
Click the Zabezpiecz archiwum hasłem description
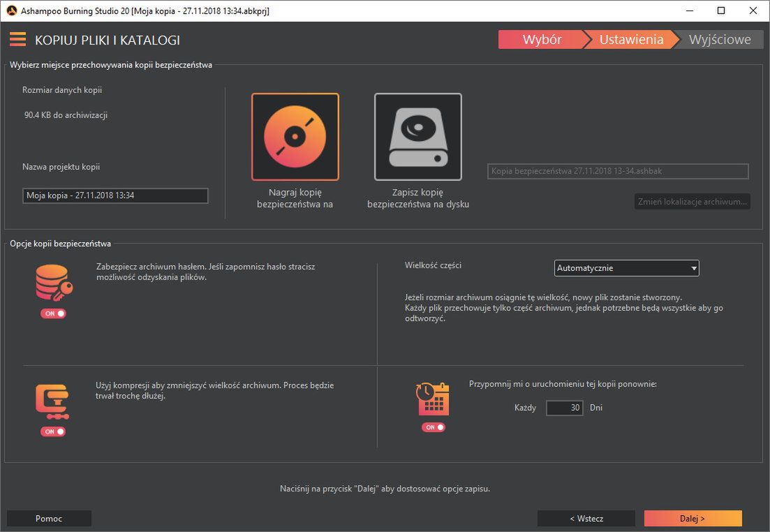coord(206,272)
